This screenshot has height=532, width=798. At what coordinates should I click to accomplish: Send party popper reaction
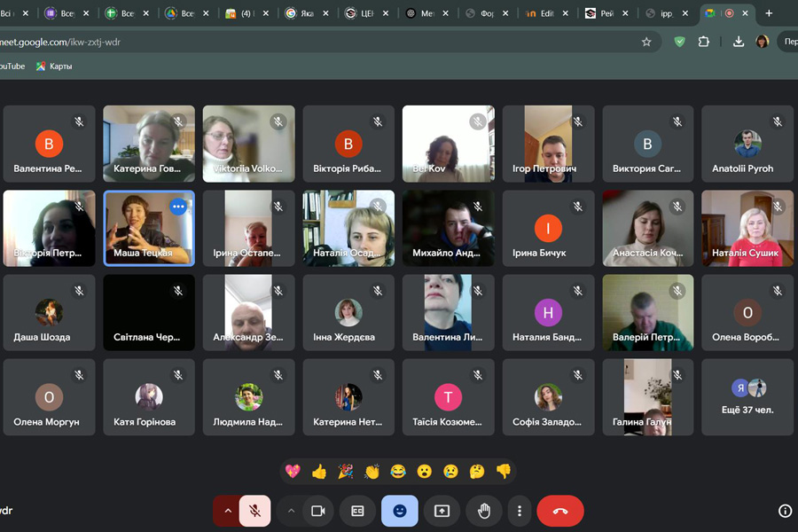[346, 472]
